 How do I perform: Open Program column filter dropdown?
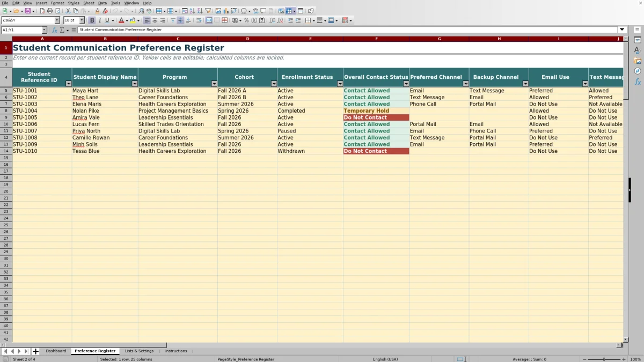[x=214, y=84]
